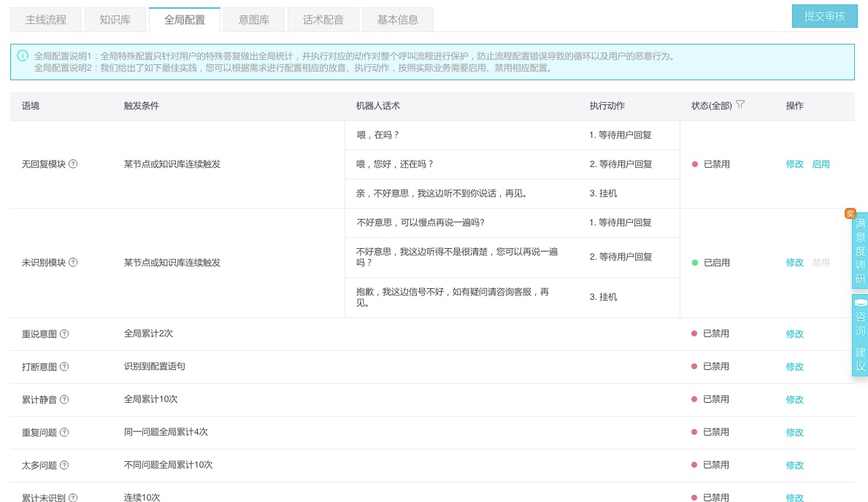Click the 操作 column header

coord(794,106)
